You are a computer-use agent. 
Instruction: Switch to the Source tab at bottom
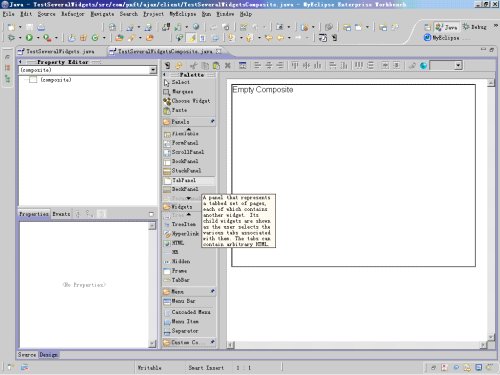click(x=27, y=355)
